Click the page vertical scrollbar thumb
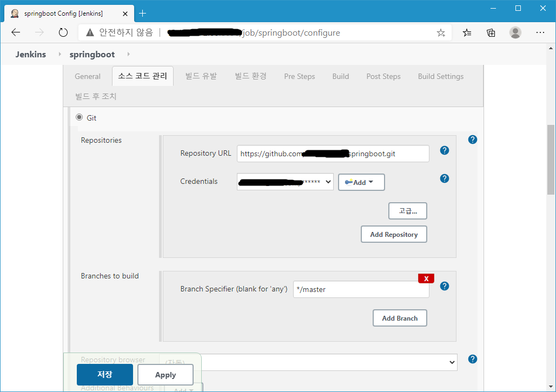The image size is (556, 392). click(551, 160)
